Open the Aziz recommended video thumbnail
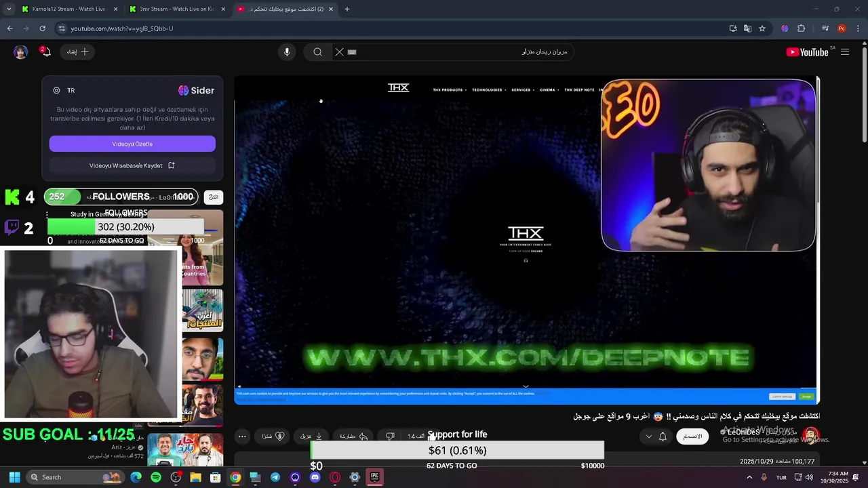The image size is (868, 488). pyautogui.click(x=185, y=451)
